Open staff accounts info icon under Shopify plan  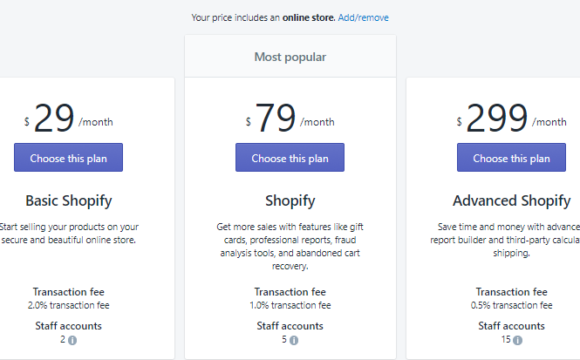click(294, 340)
